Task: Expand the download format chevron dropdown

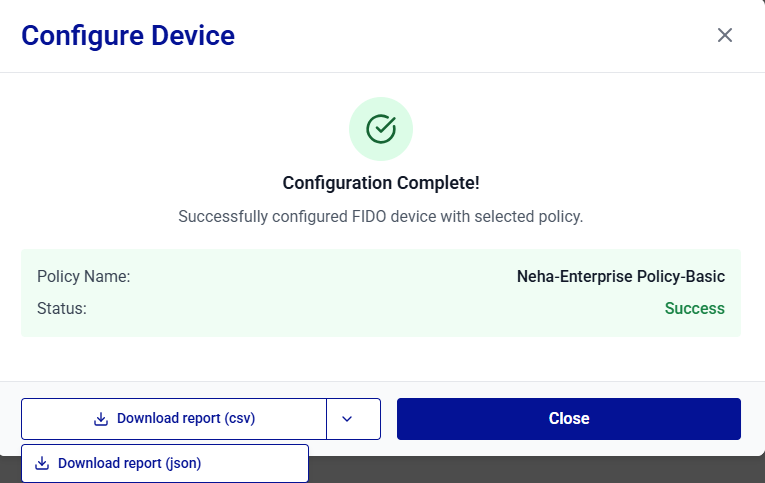Action: (x=347, y=419)
